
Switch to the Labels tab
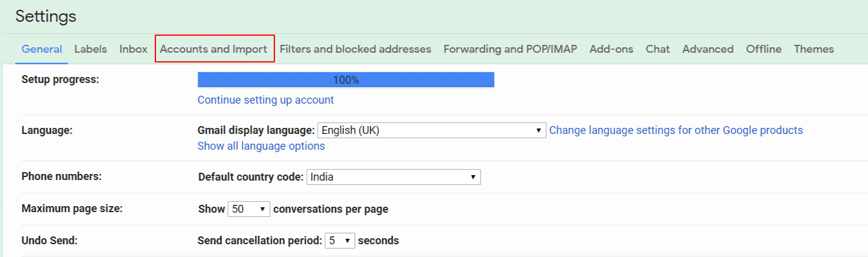90,49
